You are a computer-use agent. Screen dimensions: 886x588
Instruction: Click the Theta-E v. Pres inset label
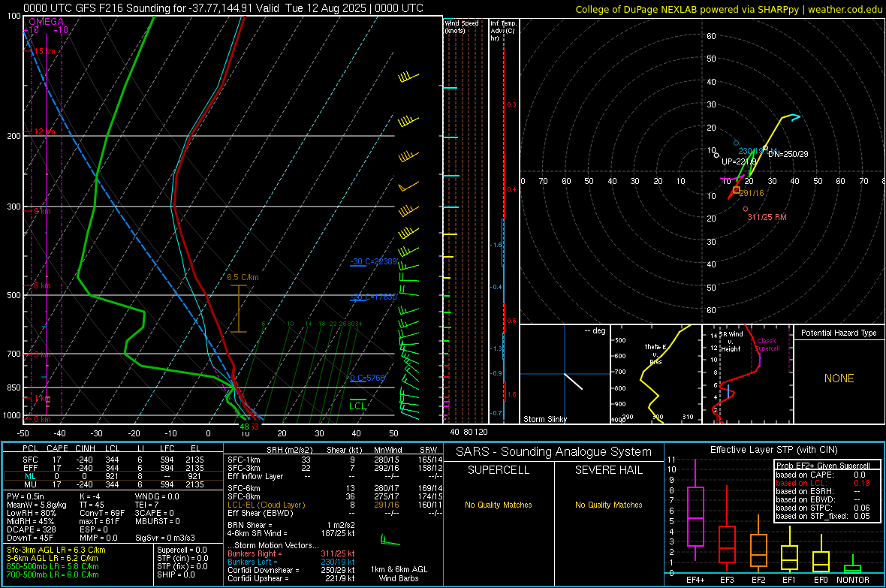(x=655, y=354)
